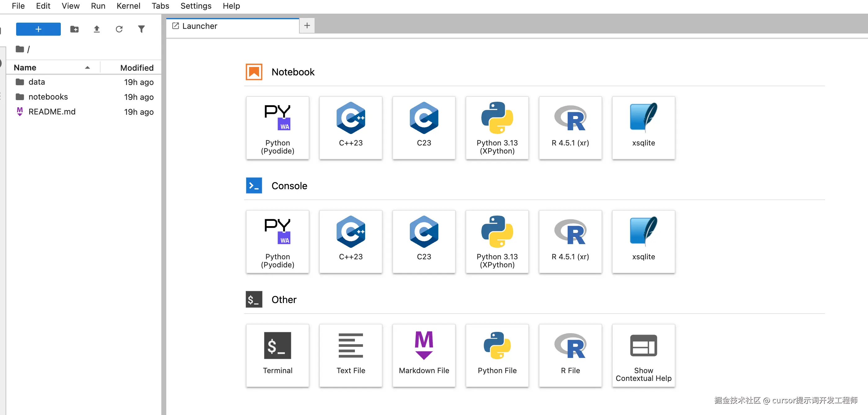Click the blue new launcher plus button
Viewport: 868px width, 415px height.
pos(38,29)
